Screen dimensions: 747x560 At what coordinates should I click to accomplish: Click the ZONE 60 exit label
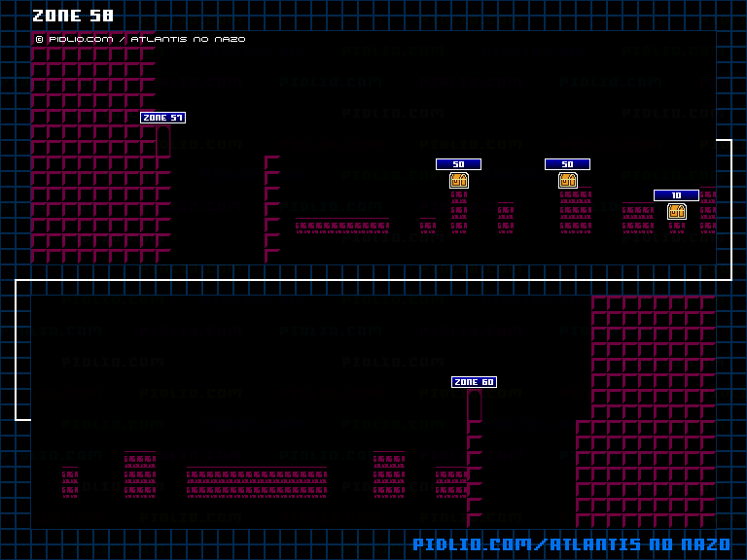(x=474, y=382)
